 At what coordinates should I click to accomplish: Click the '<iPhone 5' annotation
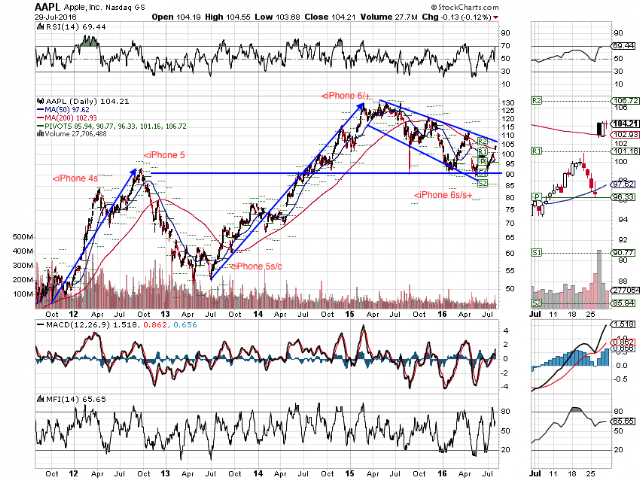(x=164, y=155)
